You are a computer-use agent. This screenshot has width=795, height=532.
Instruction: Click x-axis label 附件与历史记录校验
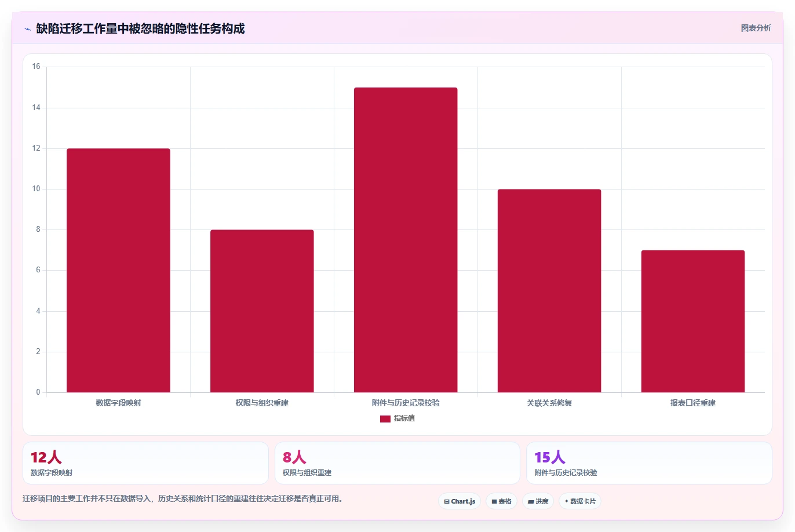[406, 403]
